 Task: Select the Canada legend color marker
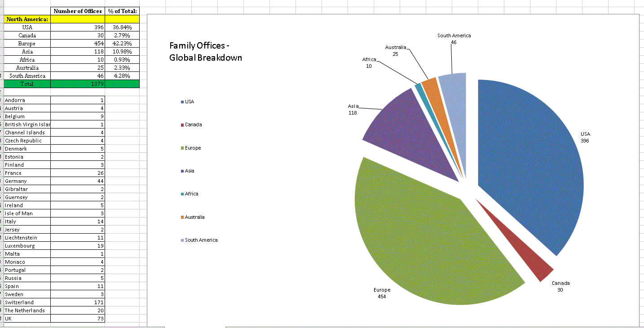click(x=182, y=125)
